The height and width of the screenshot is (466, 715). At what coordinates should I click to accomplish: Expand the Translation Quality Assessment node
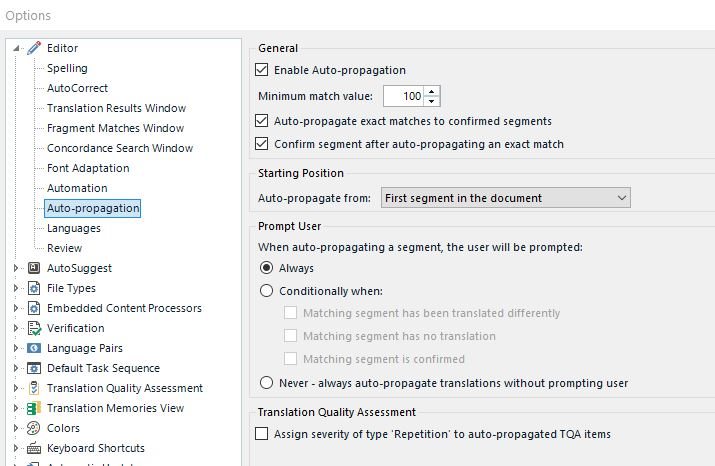point(16,388)
